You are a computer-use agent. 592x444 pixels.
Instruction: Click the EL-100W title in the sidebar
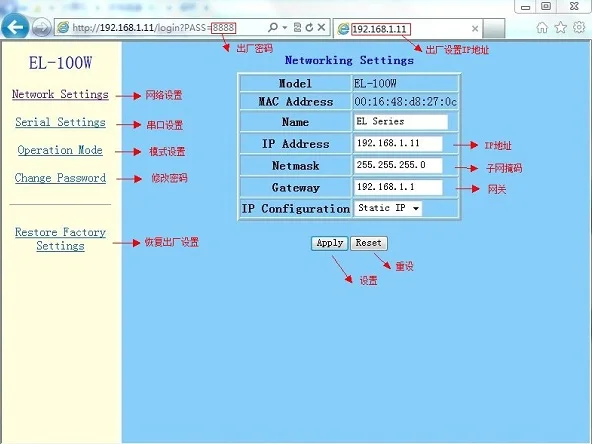[60, 63]
